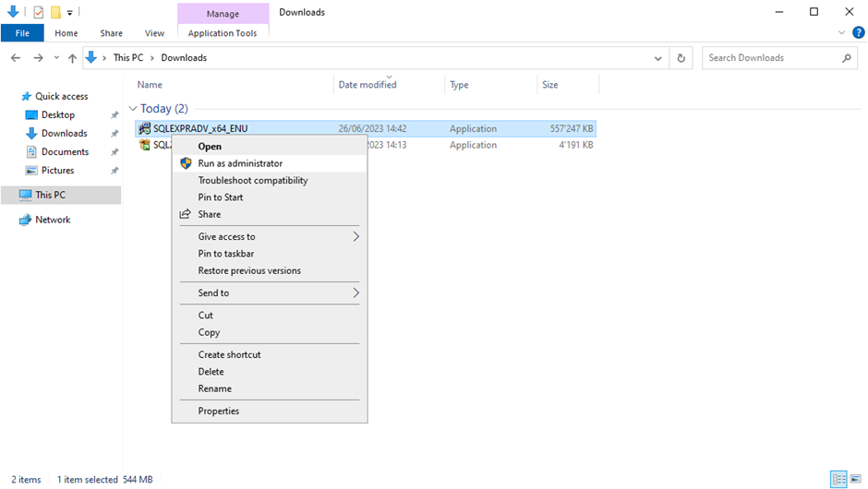
Task: Choose Create shortcut
Action: coord(270,354)
